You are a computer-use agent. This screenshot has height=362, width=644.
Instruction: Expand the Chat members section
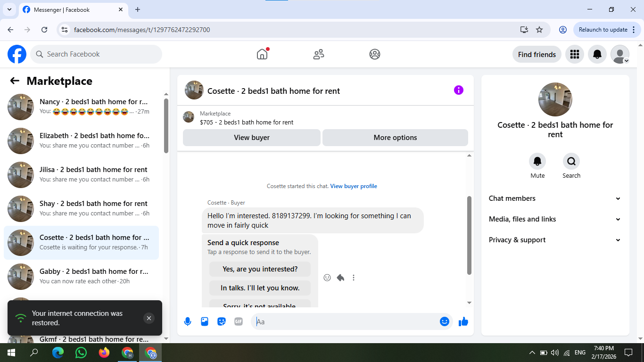click(555, 198)
